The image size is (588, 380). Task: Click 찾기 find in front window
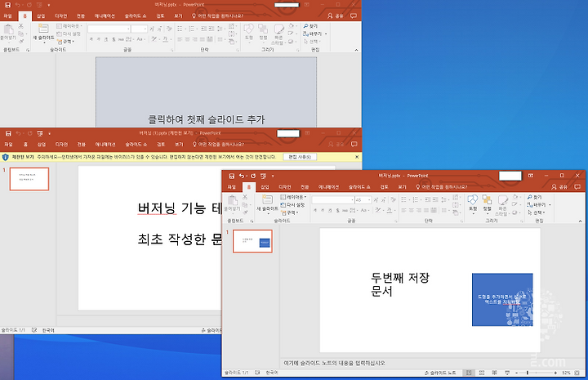point(535,197)
